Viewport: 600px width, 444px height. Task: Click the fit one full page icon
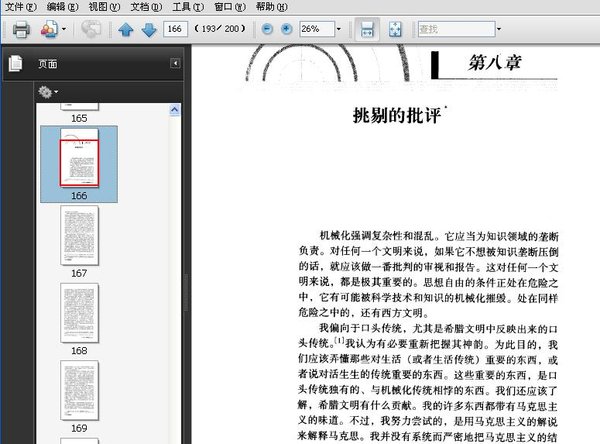click(x=395, y=29)
